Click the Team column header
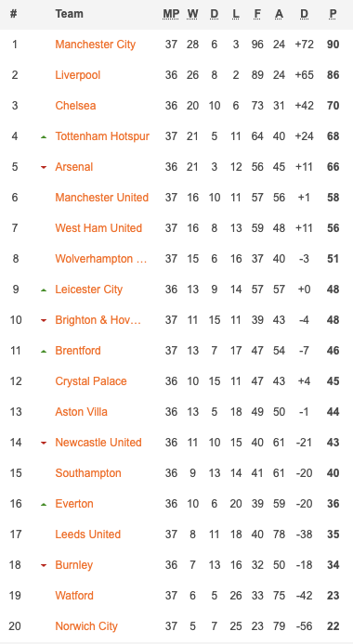Image resolution: width=353 pixels, height=644 pixels. (x=69, y=14)
